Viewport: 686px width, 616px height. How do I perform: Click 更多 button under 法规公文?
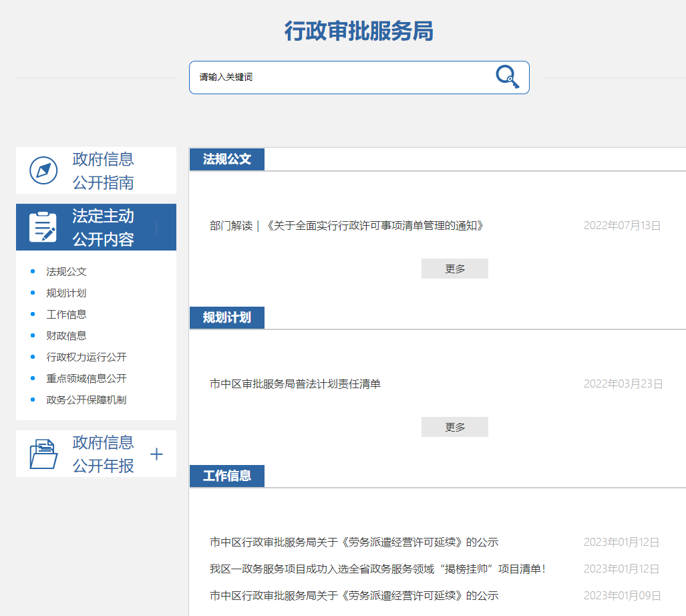(455, 269)
